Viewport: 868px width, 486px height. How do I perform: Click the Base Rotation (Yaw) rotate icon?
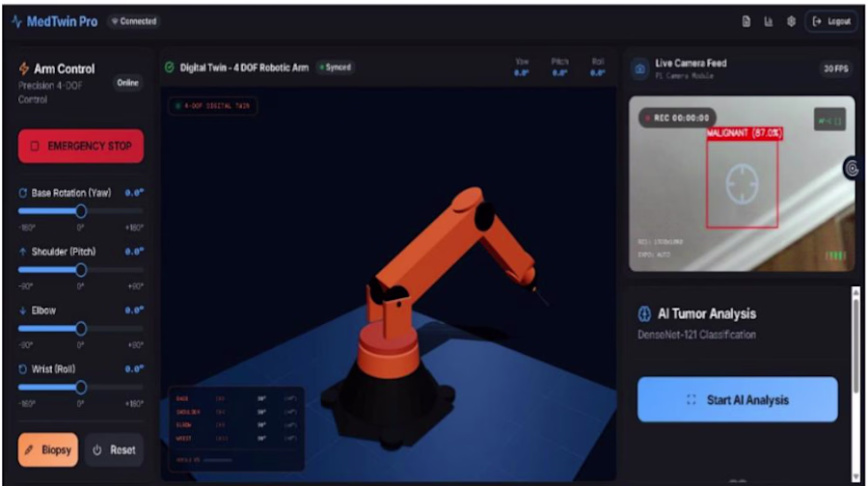tap(23, 193)
